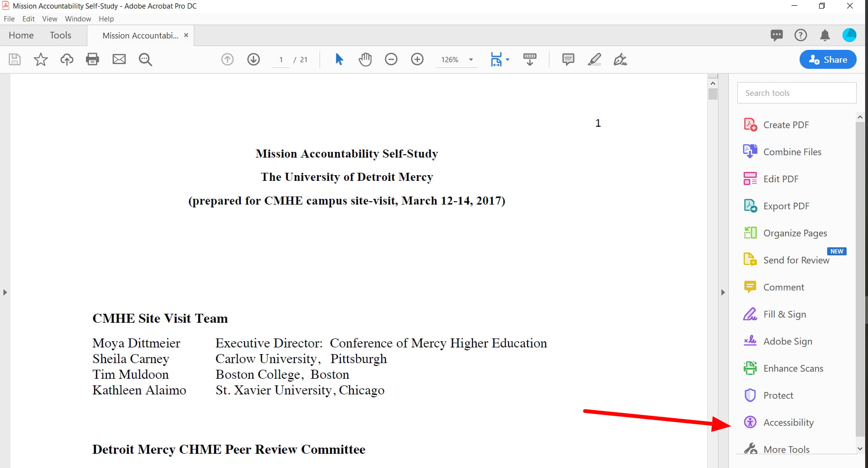Click the Sign document pen icon
The width and height of the screenshot is (868, 468).
621,59
